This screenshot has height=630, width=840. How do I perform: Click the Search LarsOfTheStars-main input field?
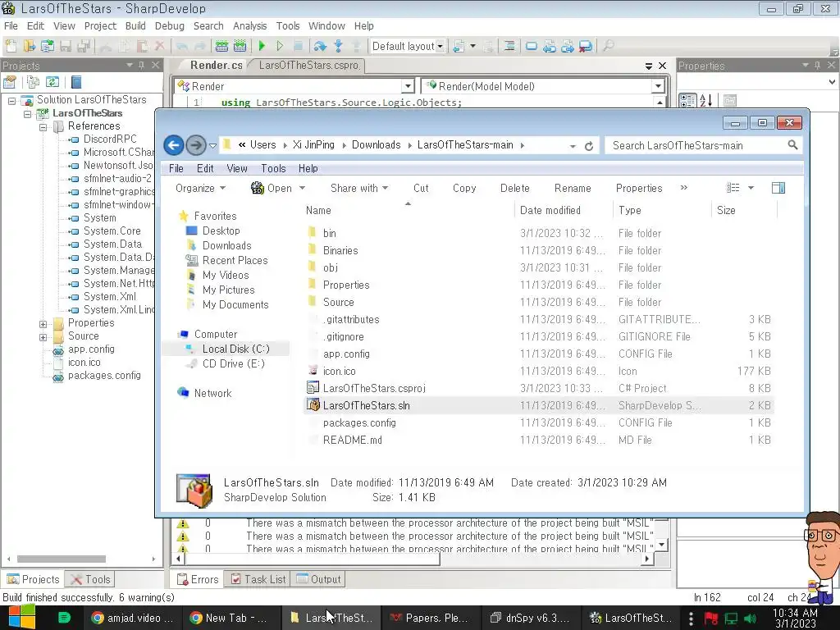[703, 145]
